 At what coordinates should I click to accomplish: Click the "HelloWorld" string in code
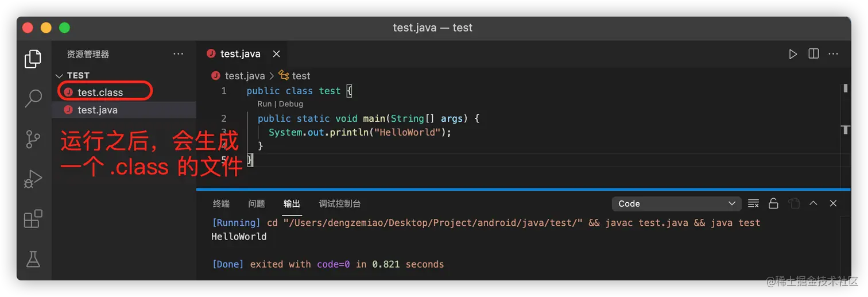(x=408, y=132)
